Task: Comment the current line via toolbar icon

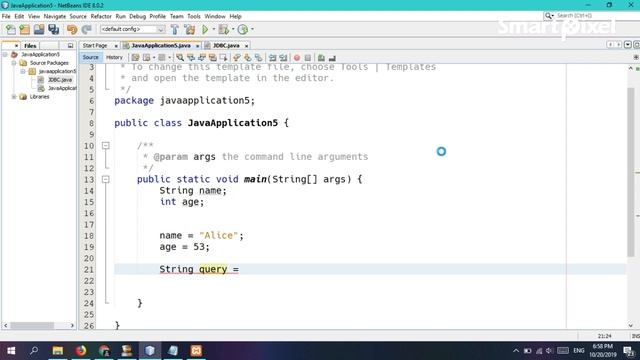Action: (x=321, y=58)
